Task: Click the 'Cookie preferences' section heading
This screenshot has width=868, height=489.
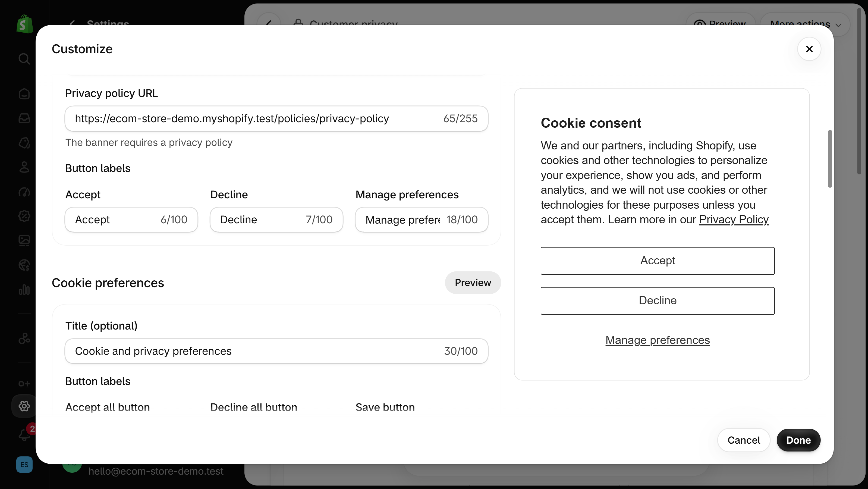Action: [x=108, y=283]
